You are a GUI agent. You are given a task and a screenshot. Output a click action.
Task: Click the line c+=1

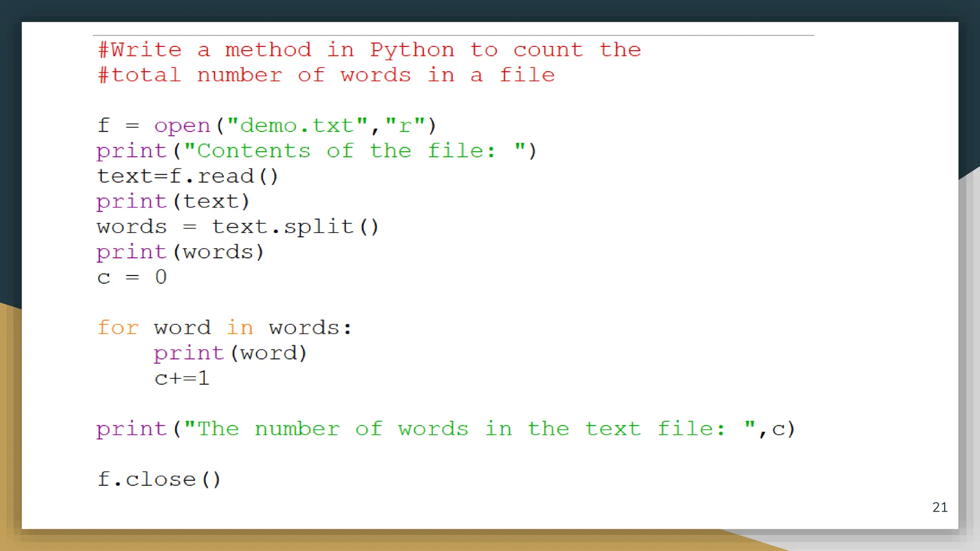182,378
